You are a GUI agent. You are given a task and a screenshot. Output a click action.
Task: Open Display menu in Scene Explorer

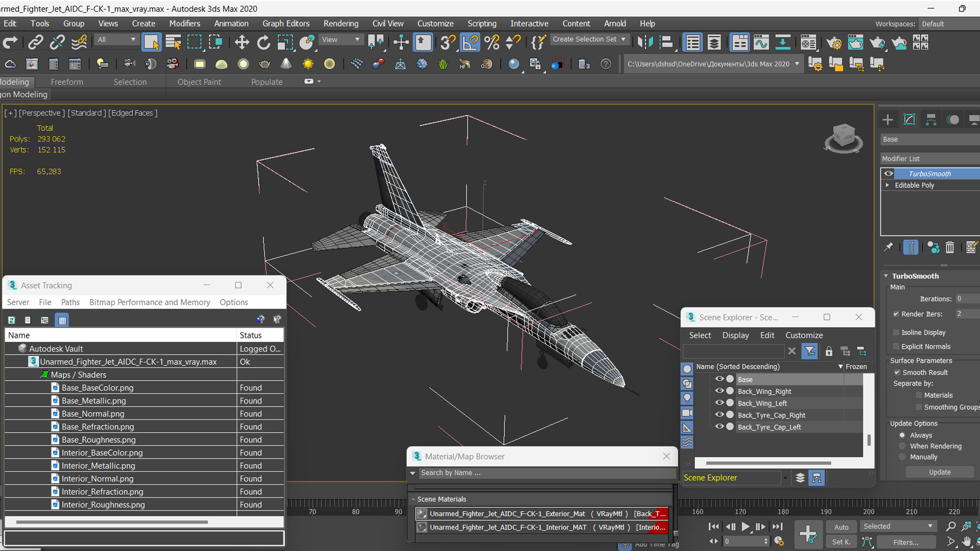tap(736, 335)
